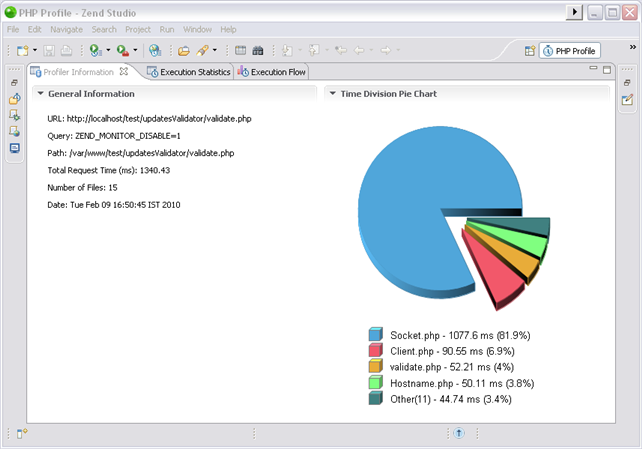The width and height of the screenshot is (642, 449).
Task: Click the blue Socket.php legend swatch
Action: [x=376, y=335]
